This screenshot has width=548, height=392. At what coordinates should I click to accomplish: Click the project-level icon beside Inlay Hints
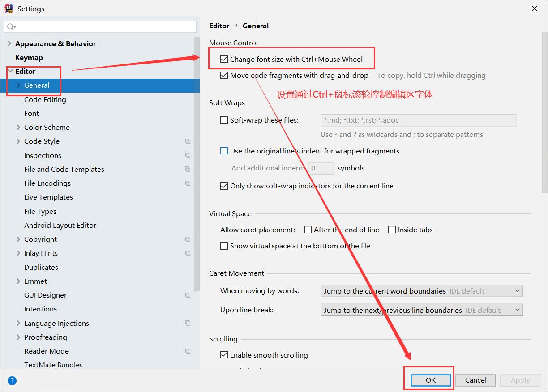pos(188,253)
